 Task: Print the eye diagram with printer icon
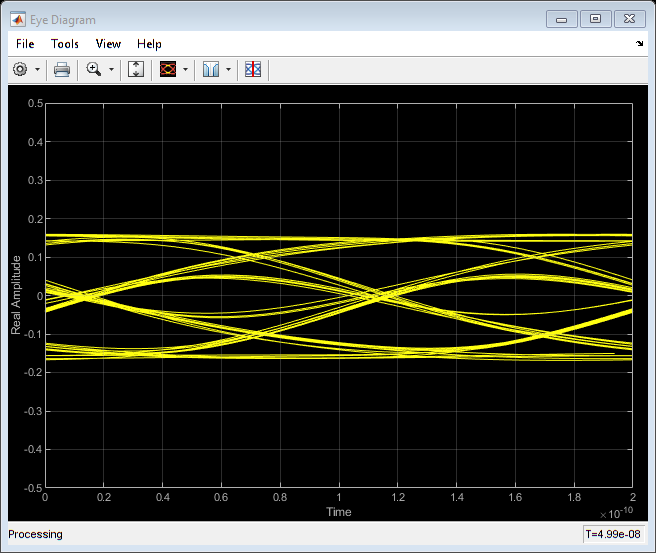62,69
